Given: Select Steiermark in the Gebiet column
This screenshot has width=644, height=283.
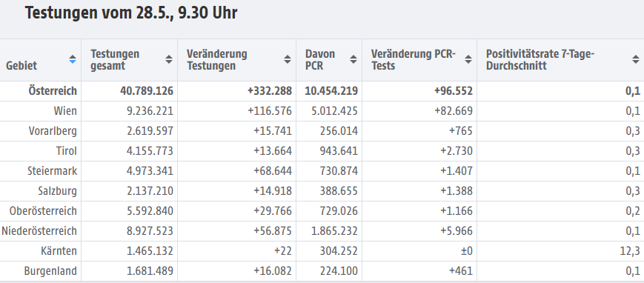Looking at the screenshot, I should [52, 171].
